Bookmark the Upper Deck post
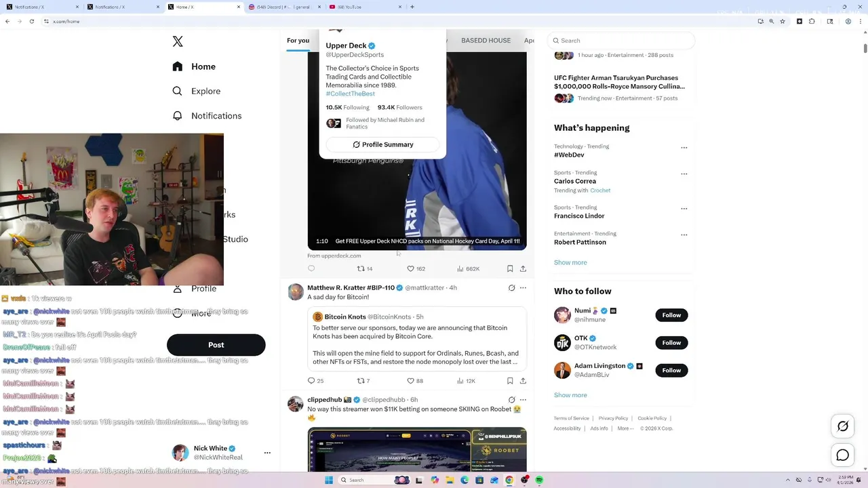Screen dimensions: 868x488 click(x=510, y=268)
